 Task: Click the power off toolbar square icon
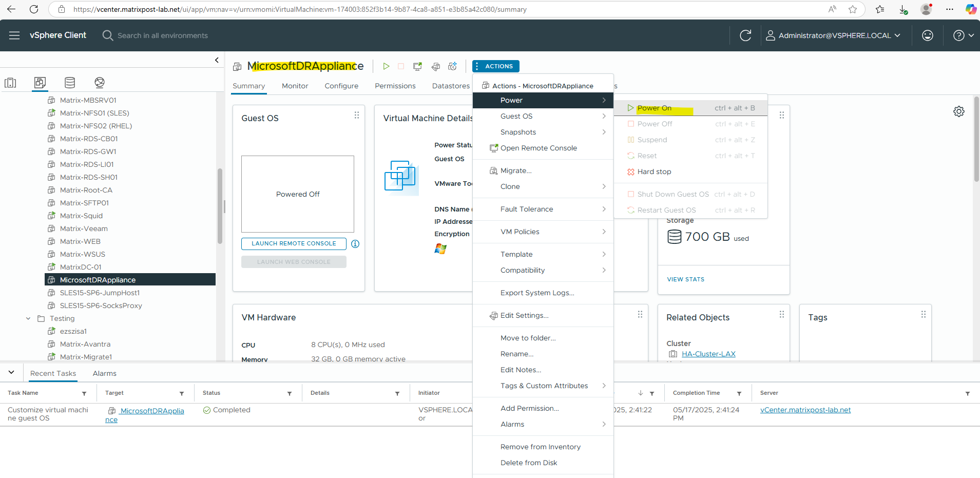coord(401,66)
